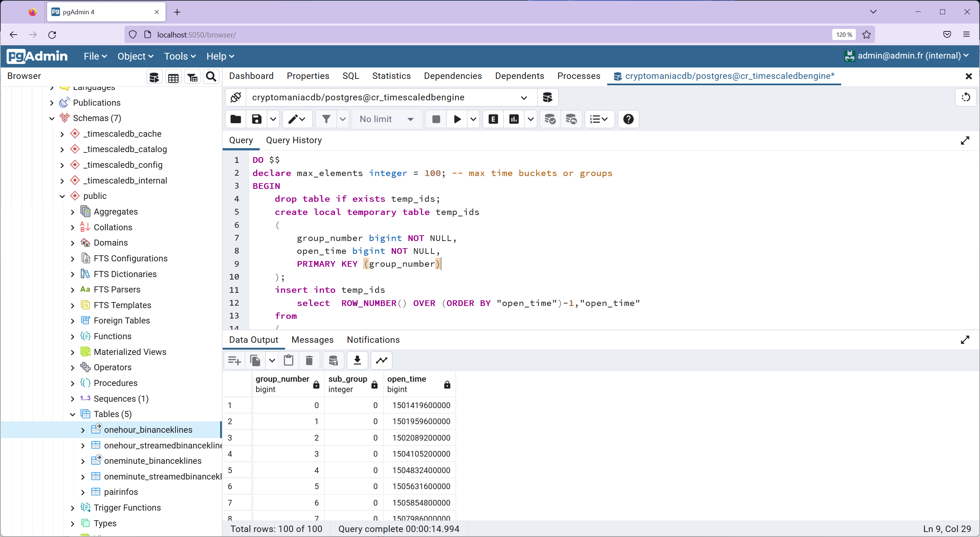Maximize the Data Output panel with arrows icon
Viewport: 980px width, 537px height.
point(965,340)
